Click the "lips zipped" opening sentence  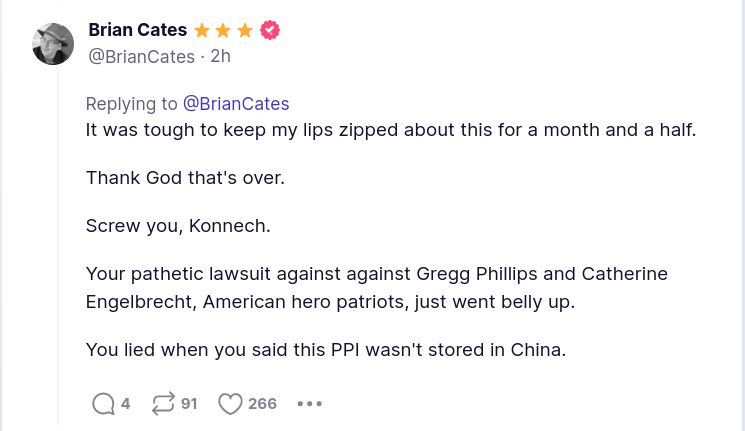click(x=389, y=130)
